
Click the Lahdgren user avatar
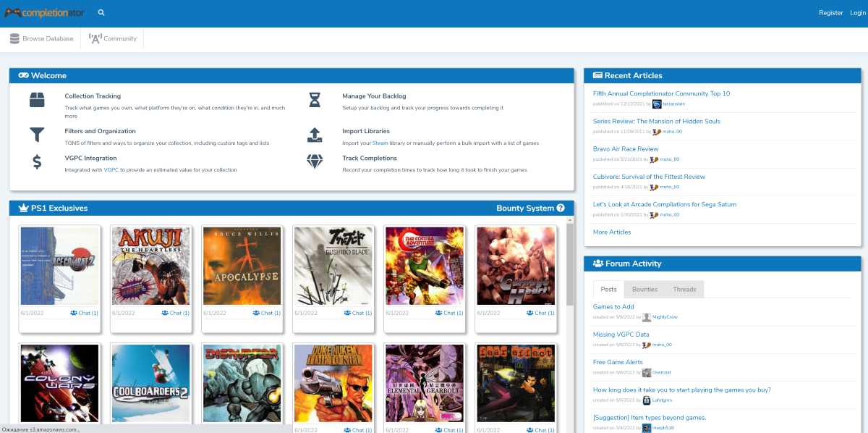click(647, 400)
